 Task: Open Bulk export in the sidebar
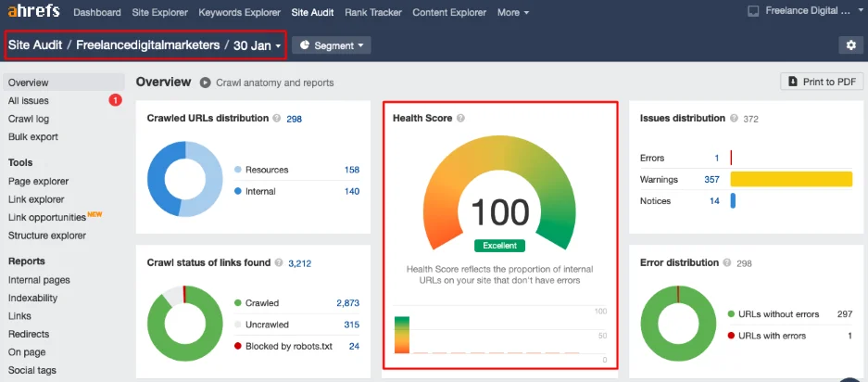coord(33,137)
